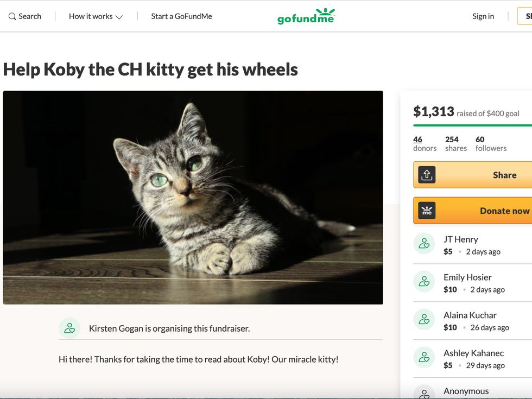Click JT Henry's donor avatar icon
This screenshot has width=532, height=399.
click(x=424, y=244)
